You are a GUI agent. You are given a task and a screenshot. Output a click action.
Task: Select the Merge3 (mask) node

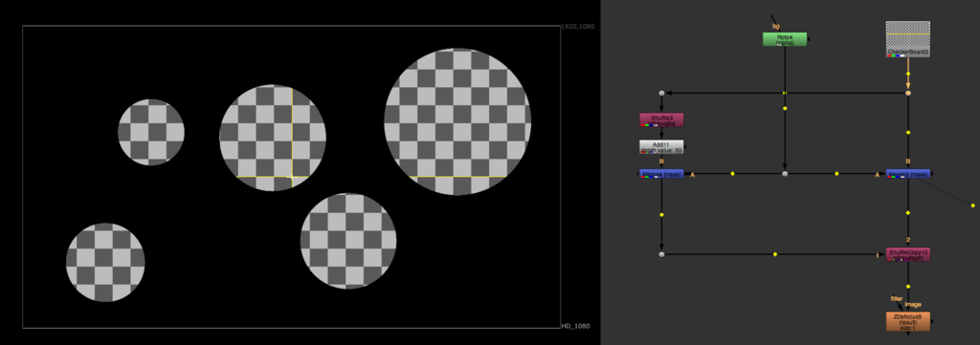click(908, 173)
